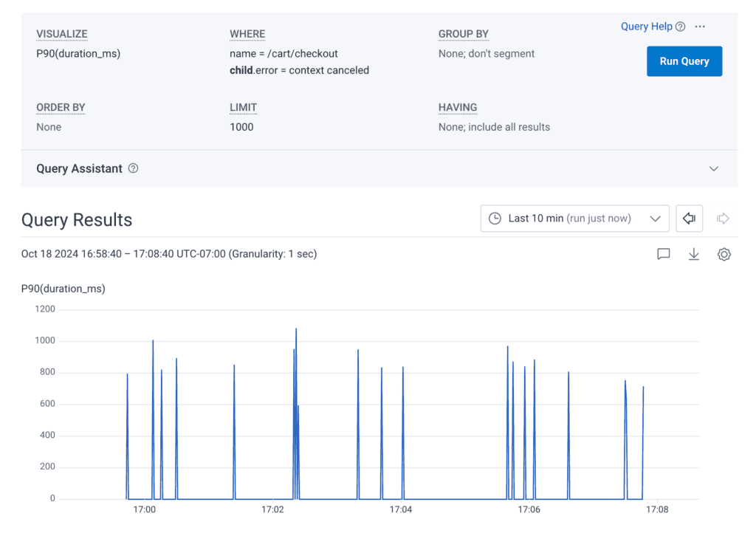Edit the P90(duration_ms) VISUALIZE field
This screenshot has height=536, width=756.
coord(78,53)
